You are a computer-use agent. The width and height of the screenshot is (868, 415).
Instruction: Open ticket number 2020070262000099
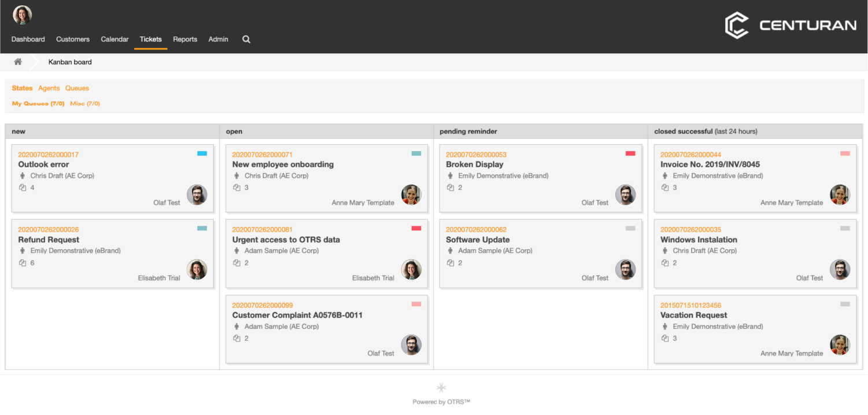263,305
